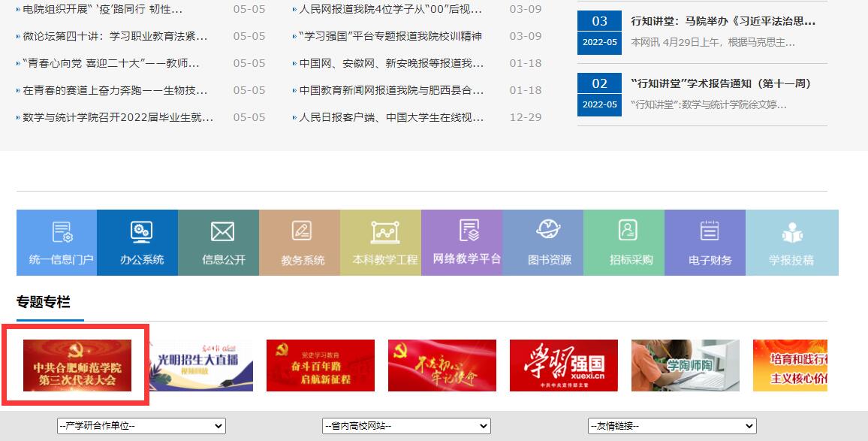This screenshot has height=441, width=868.
Task: Click the 网络教学平台 icon
Action: pyautogui.click(x=462, y=242)
